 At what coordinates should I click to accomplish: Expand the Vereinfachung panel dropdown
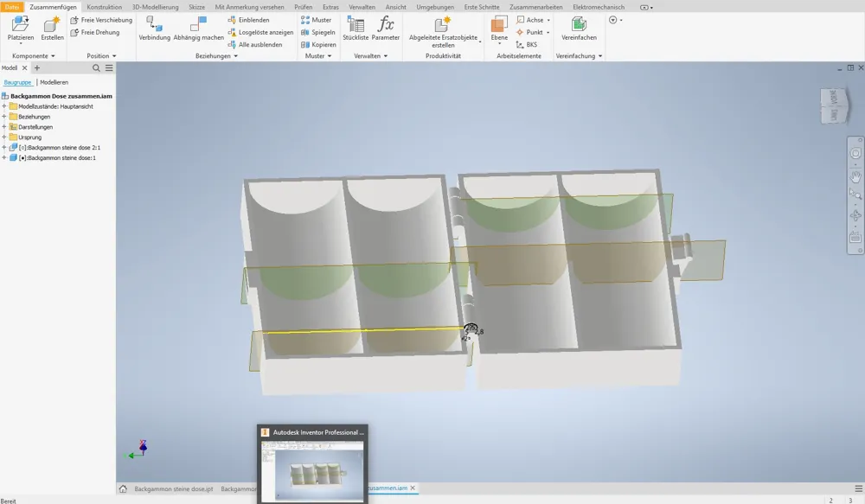coord(580,56)
